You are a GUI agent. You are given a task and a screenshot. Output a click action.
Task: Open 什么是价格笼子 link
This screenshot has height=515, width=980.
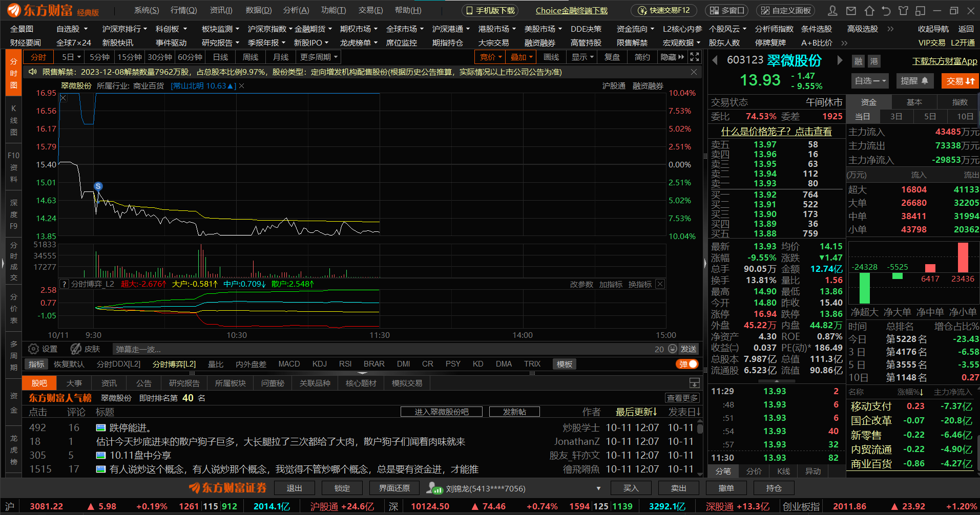(777, 132)
